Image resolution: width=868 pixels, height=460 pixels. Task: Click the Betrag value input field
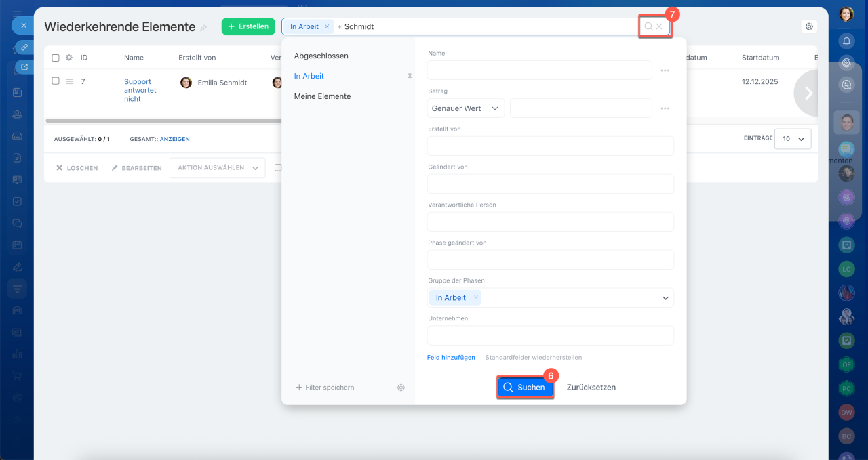[x=581, y=108]
